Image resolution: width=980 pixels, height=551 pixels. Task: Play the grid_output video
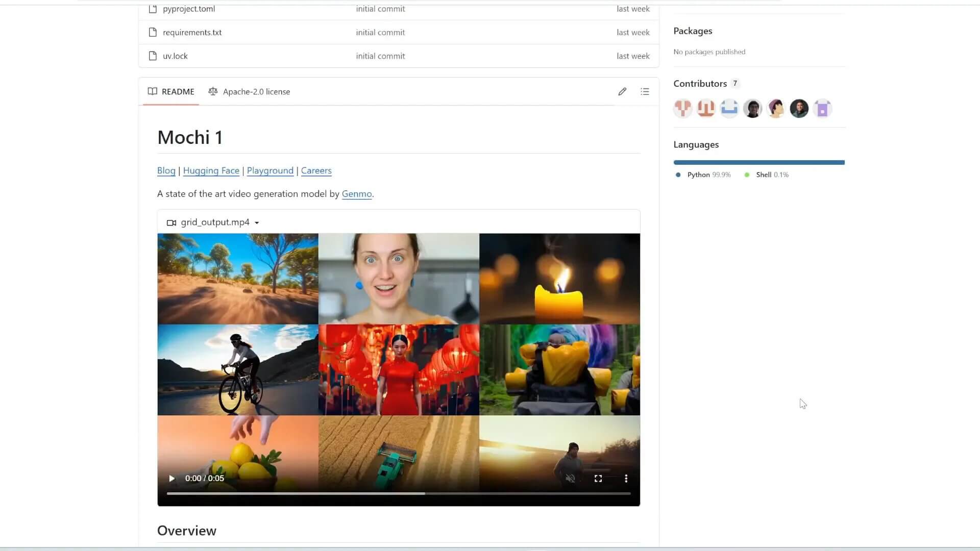(172, 479)
